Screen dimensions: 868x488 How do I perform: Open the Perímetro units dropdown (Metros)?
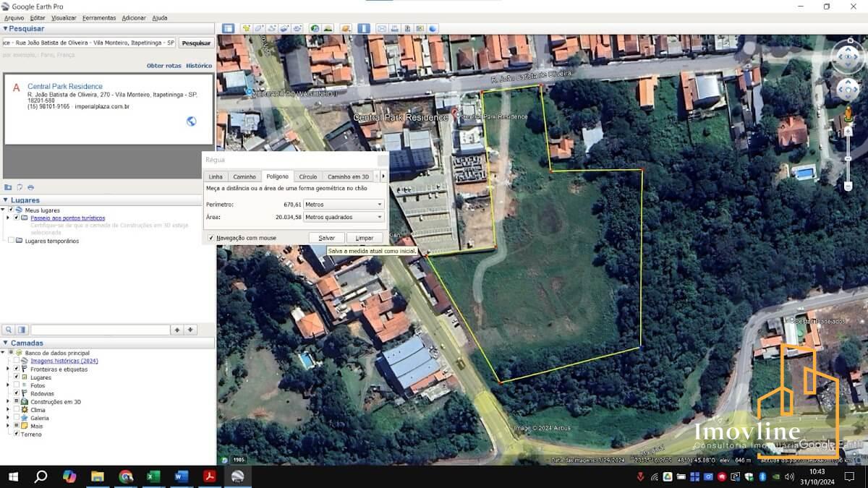pos(344,205)
